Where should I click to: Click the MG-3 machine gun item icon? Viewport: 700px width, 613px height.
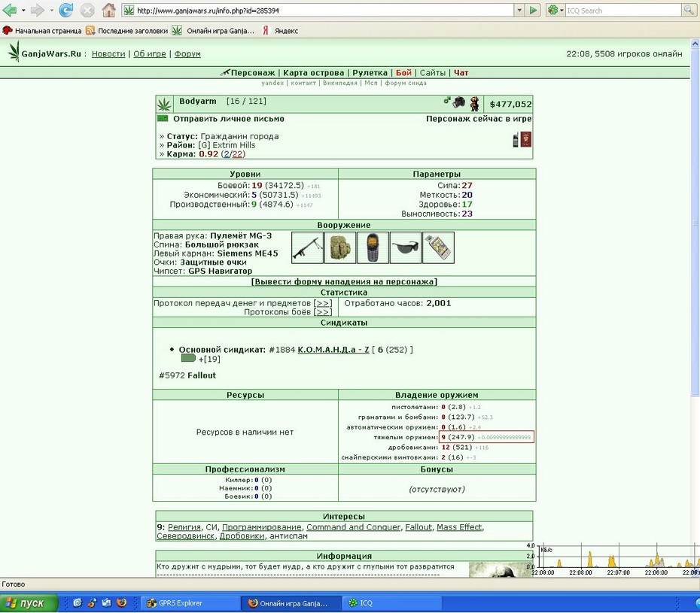point(308,247)
